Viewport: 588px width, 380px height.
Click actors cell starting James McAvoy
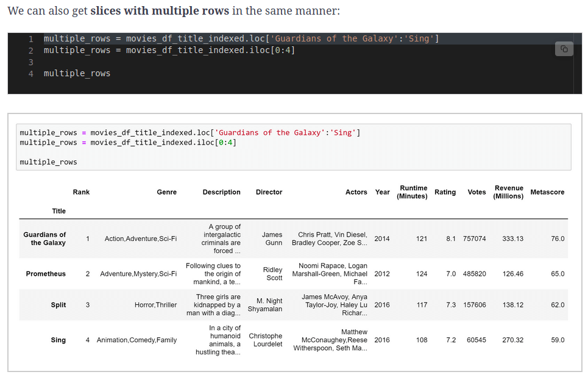click(x=335, y=305)
